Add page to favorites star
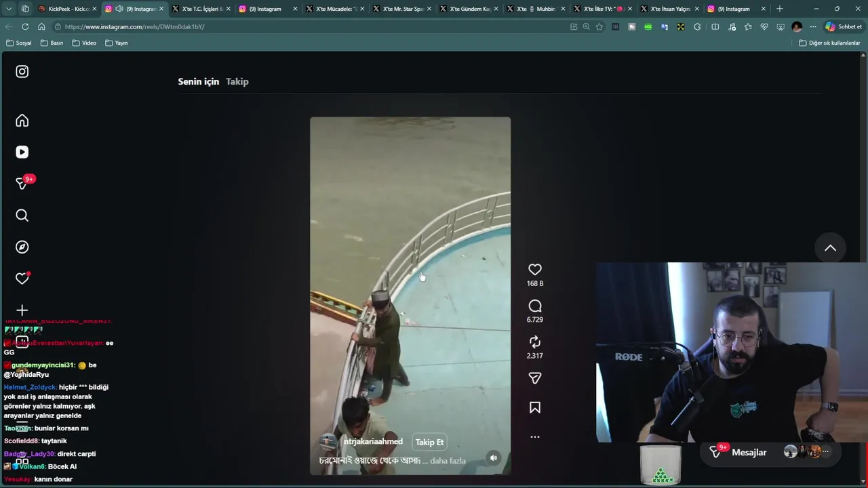This screenshot has width=868, height=488. coord(599,26)
